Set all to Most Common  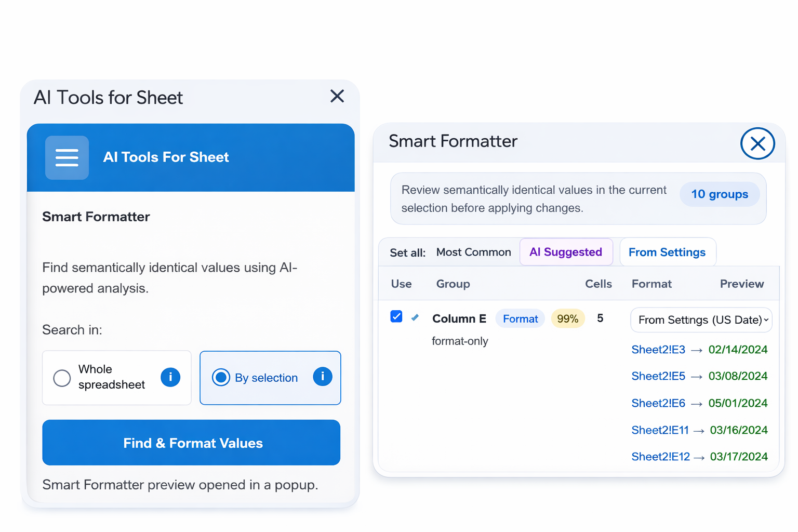(474, 252)
